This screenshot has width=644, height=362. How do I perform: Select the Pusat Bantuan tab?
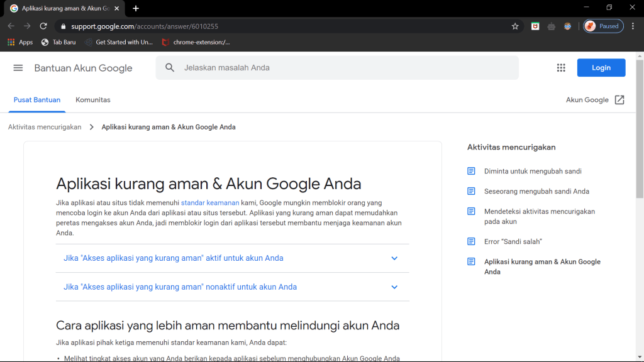click(x=37, y=100)
